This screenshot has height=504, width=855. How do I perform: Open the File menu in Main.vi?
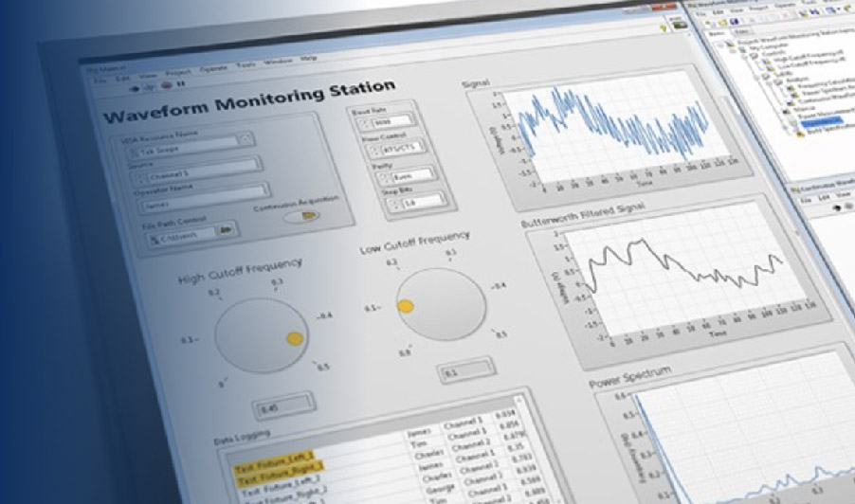click(100, 81)
